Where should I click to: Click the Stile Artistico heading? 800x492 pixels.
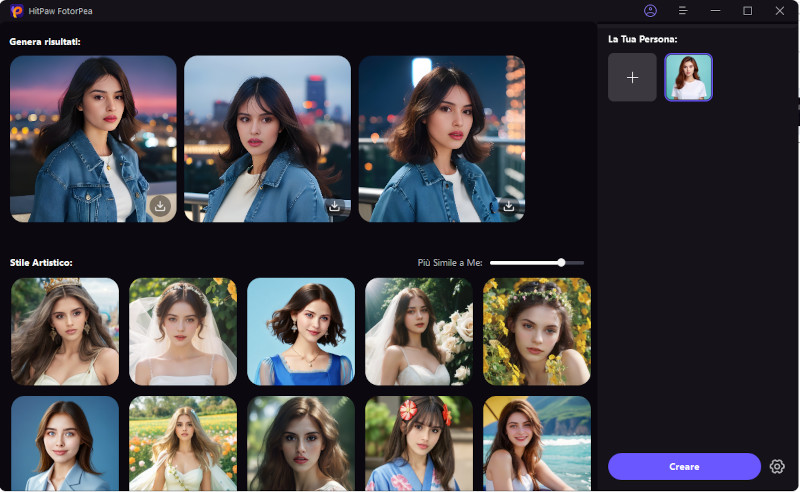click(41, 263)
